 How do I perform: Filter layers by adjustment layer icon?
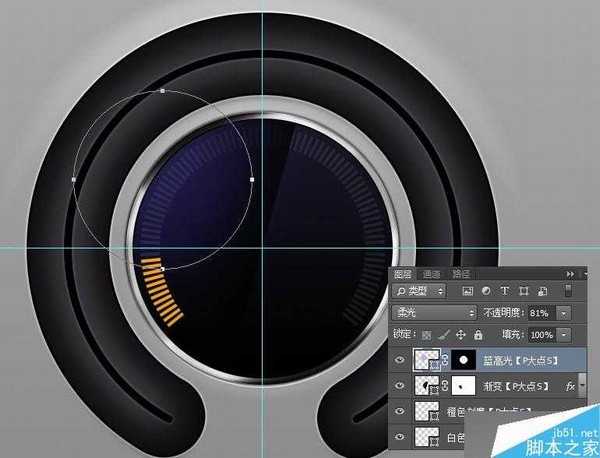[x=483, y=291]
